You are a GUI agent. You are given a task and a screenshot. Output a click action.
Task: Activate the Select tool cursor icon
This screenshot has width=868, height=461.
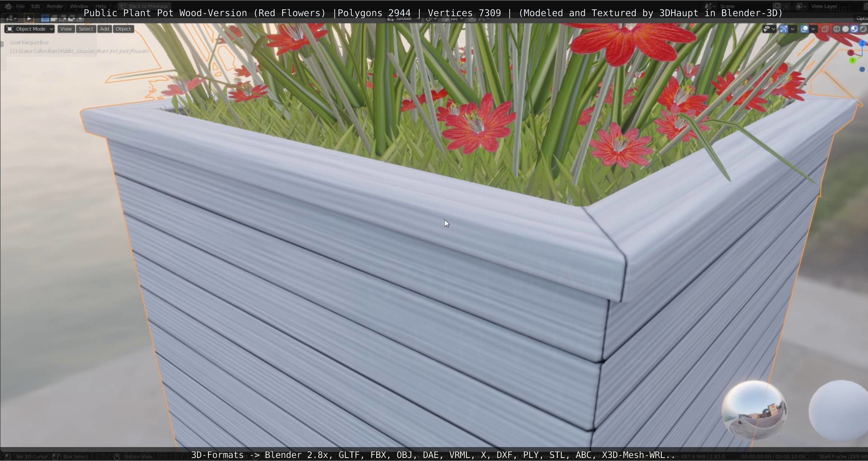coord(29,18)
